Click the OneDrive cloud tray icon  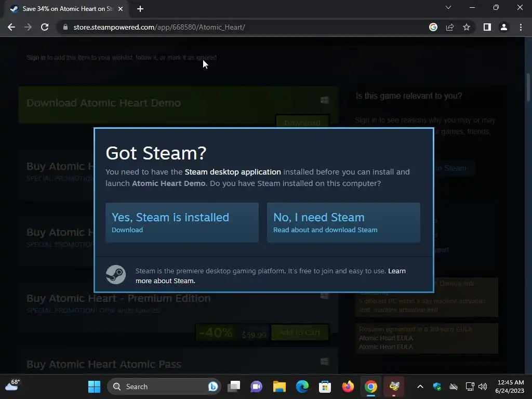(x=454, y=387)
